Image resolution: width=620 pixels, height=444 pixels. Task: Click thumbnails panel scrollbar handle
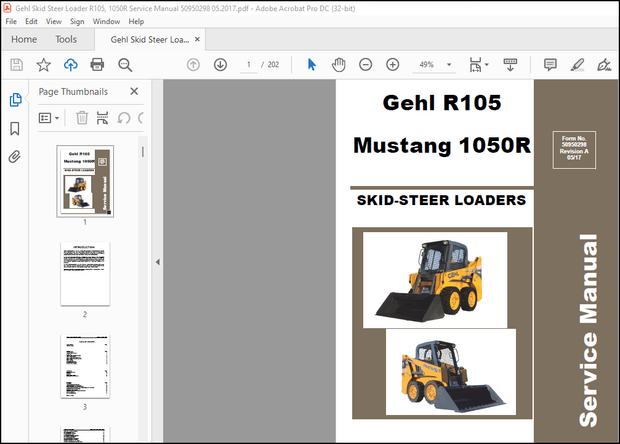[143, 152]
